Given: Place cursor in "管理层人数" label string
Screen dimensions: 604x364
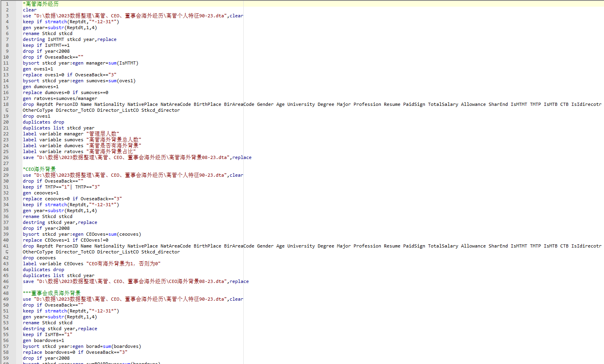Looking at the screenshot, I should pos(103,134).
